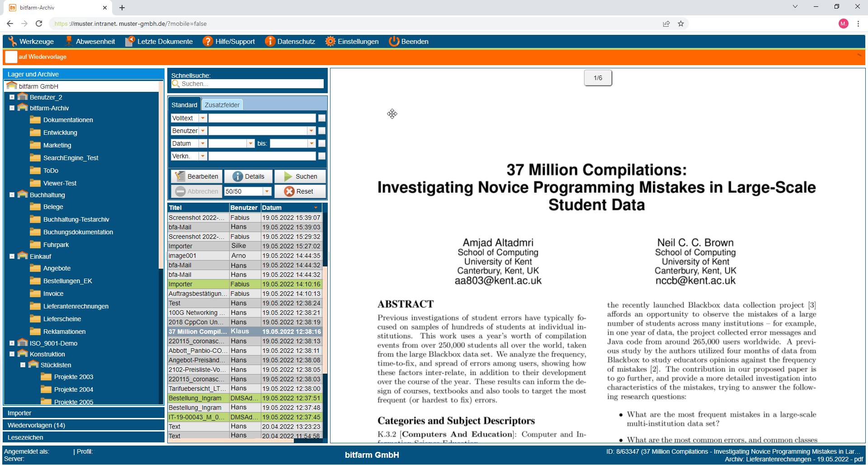The width and height of the screenshot is (868, 465).
Task: Expand the Benutzer_2 tree node
Action: pyautogui.click(x=12, y=97)
